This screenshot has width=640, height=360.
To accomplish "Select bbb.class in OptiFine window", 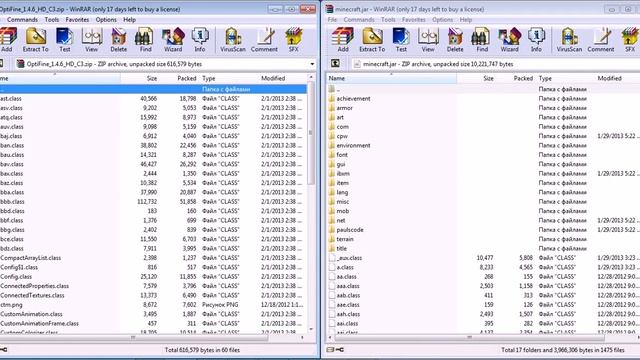I will (12, 202).
